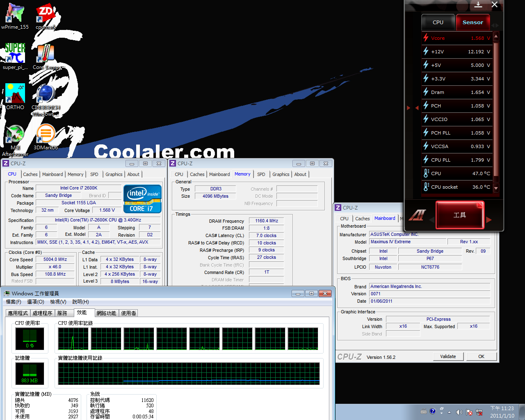The image size is (525, 420).
Task: Click the CPU usage history graph for first core
Action: click(73, 338)
